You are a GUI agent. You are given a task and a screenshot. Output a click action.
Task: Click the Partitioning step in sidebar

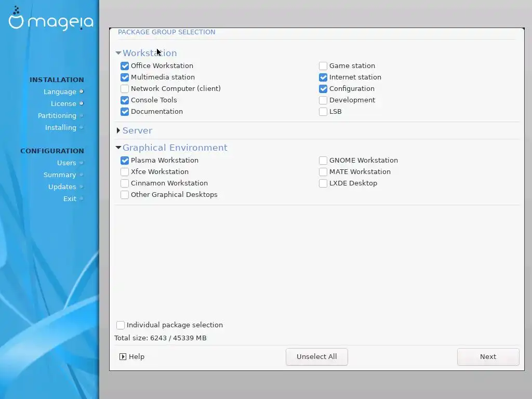coord(57,116)
